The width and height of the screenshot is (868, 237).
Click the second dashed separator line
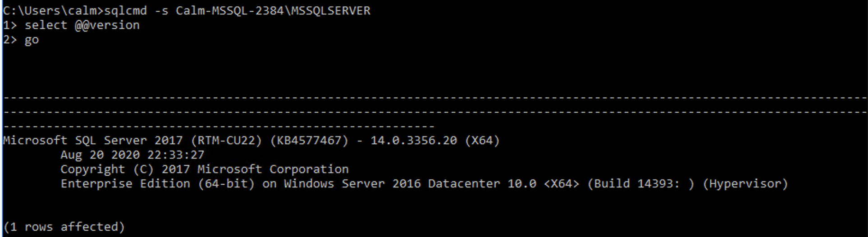(435, 112)
